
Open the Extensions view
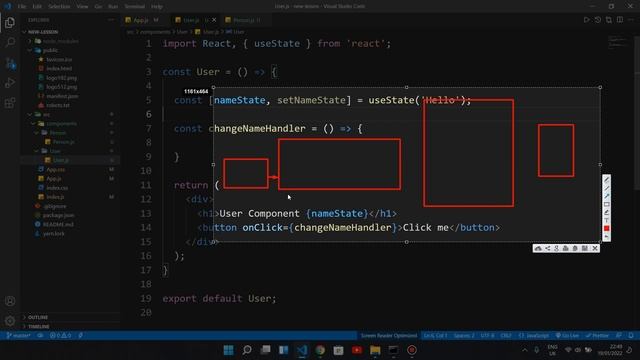[x=10, y=103]
